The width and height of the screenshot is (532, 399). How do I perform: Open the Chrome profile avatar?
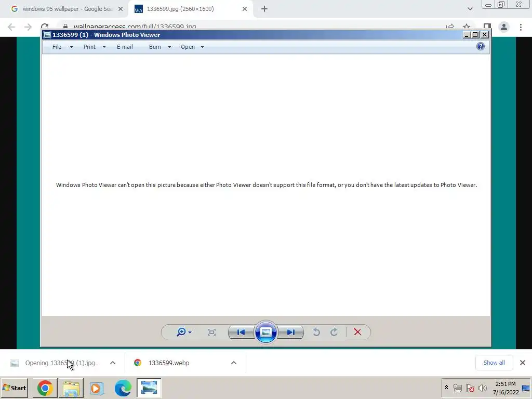tap(504, 27)
